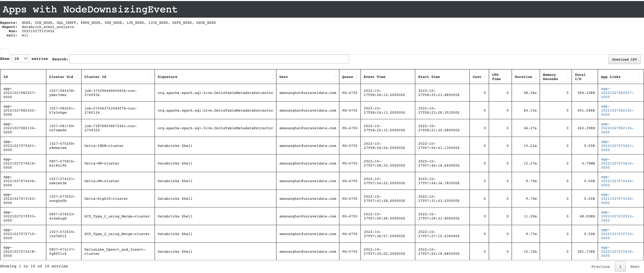Open app link app-20221027082134-0000
The width and height of the screenshot is (644, 273).
click(x=617, y=128)
